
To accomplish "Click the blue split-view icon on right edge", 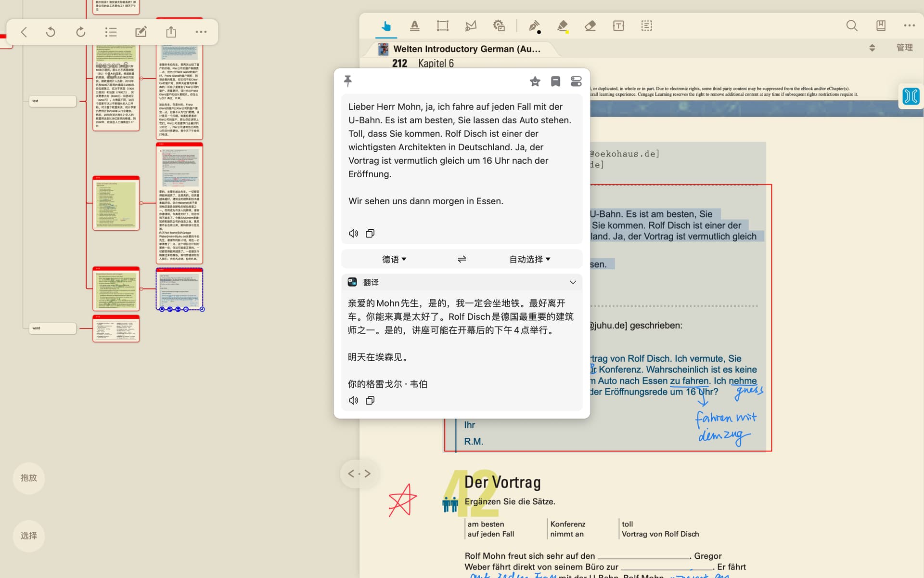I will (x=911, y=96).
